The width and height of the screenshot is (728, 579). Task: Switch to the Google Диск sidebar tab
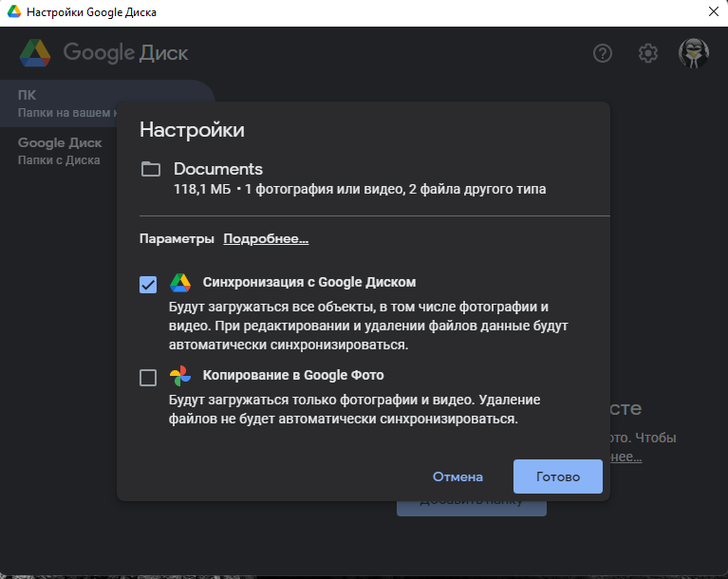tap(60, 151)
